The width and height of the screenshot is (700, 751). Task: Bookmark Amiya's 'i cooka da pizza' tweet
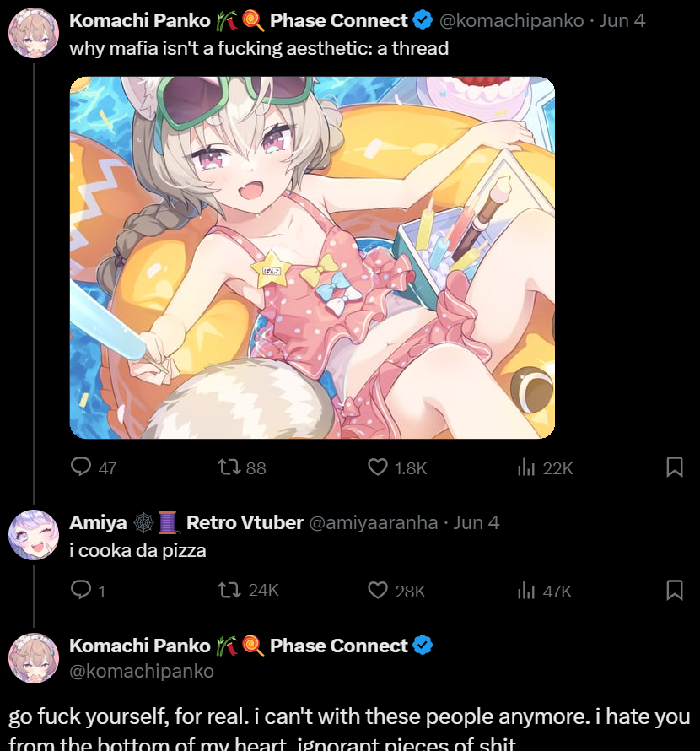pos(675,590)
